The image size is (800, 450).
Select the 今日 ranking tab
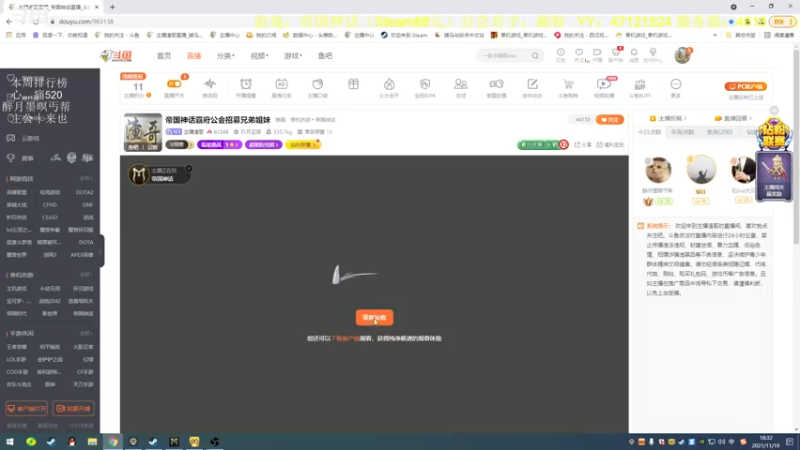click(649, 132)
